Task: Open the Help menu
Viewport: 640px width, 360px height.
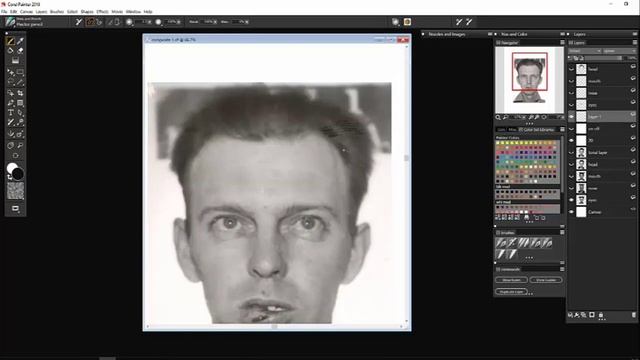Action: pos(148,12)
